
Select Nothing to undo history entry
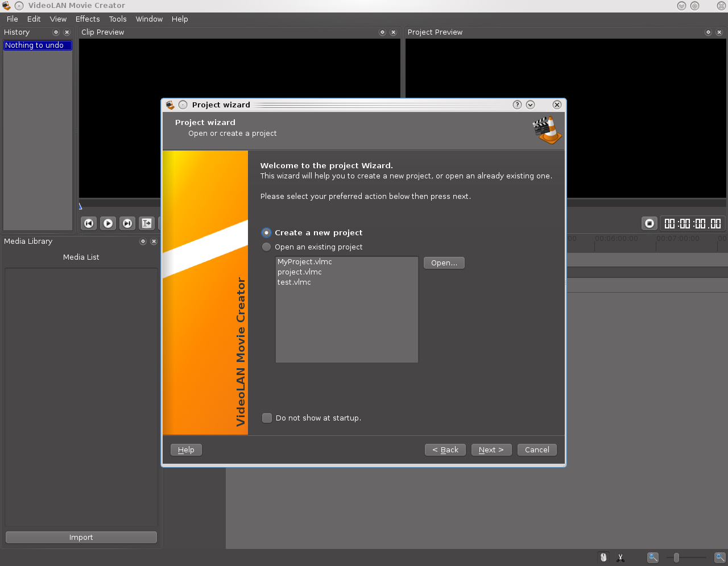tap(38, 45)
